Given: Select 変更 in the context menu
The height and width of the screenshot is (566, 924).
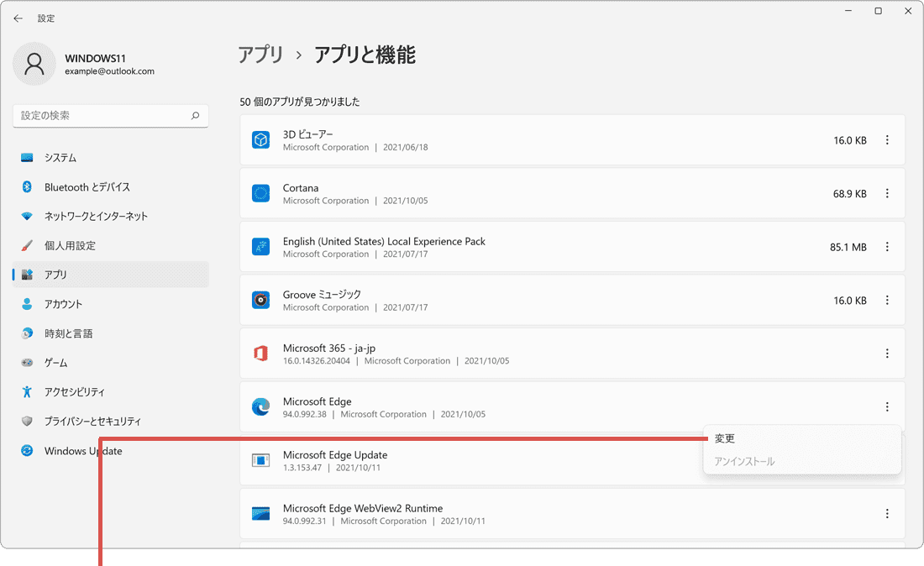Looking at the screenshot, I should tap(724, 438).
